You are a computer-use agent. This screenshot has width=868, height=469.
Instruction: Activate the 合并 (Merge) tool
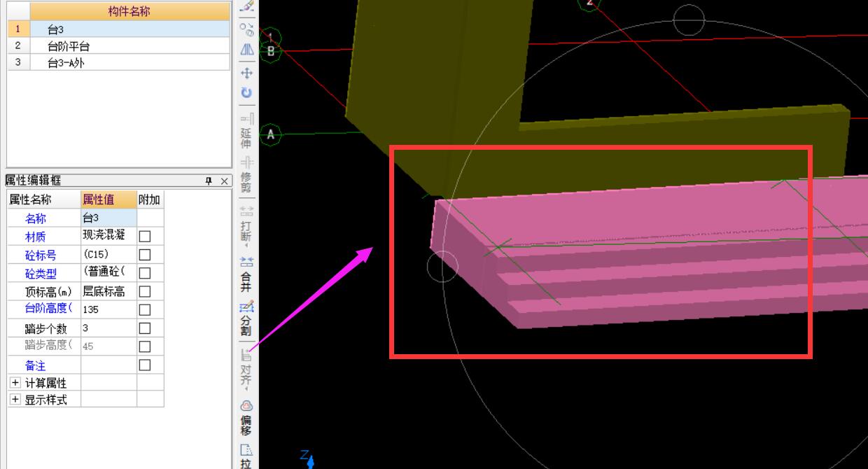(246, 274)
